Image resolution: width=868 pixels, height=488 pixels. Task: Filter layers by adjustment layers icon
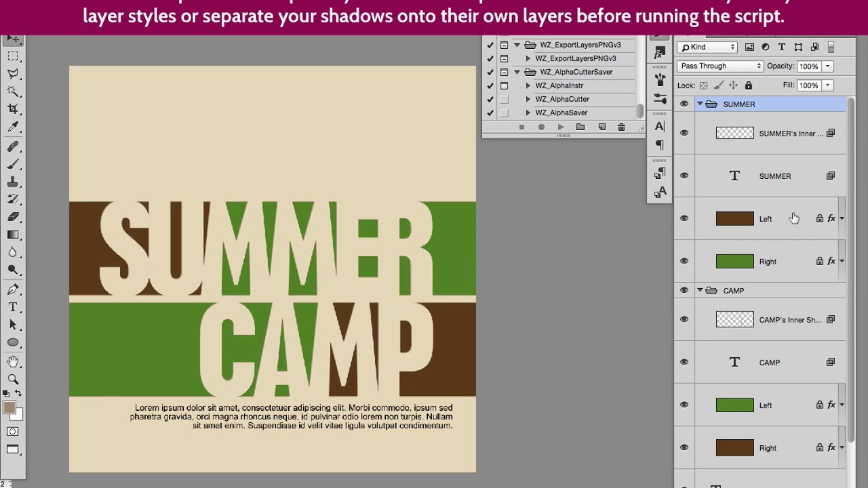coord(766,47)
